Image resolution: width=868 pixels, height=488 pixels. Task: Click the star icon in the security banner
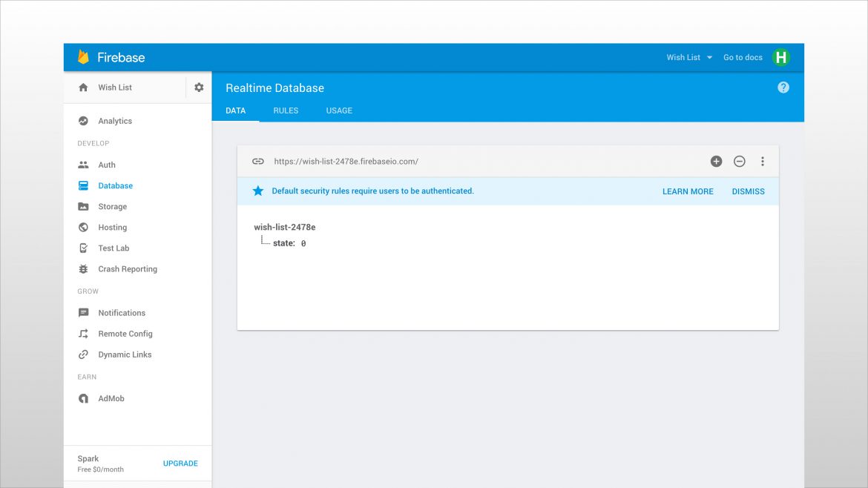(258, 191)
